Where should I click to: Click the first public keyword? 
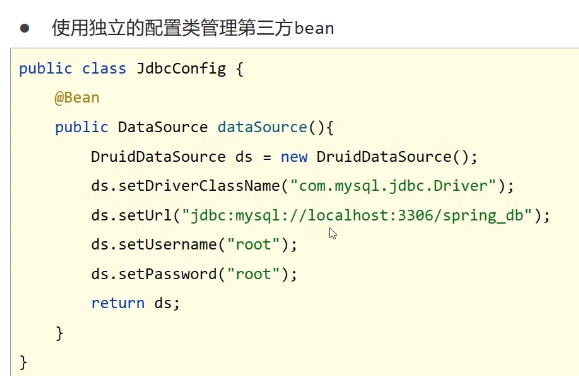(x=45, y=69)
